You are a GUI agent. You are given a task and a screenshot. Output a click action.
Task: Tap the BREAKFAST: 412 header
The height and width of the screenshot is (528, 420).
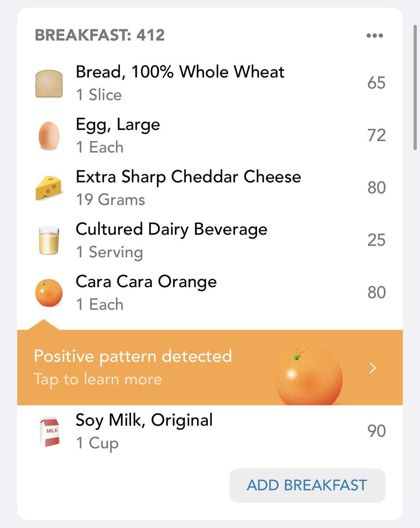(100, 35)
